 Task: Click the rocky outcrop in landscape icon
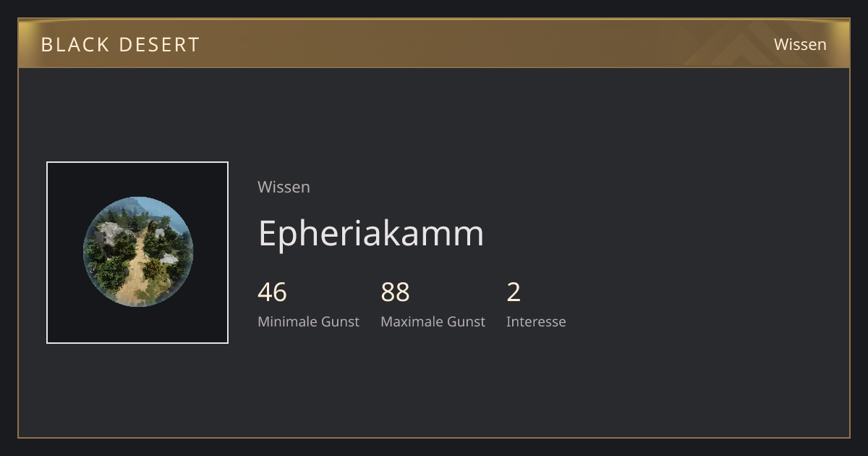point(109,233)
